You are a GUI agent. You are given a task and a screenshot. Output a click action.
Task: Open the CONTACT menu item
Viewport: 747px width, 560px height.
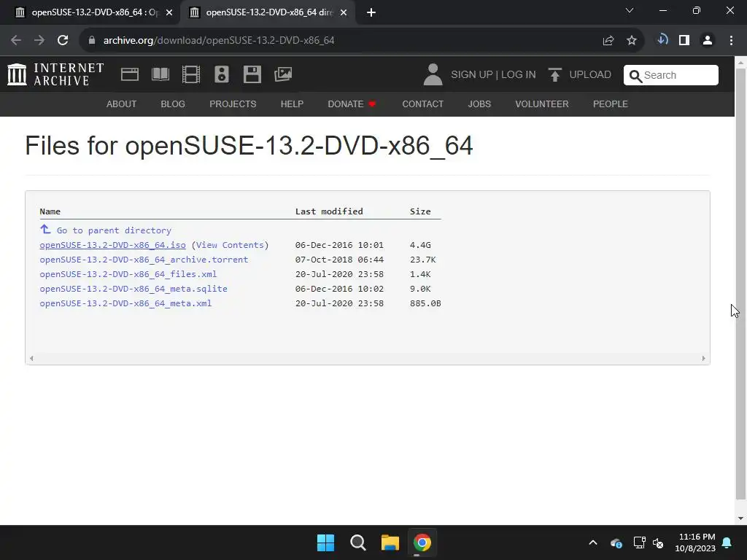pos(423,104)
